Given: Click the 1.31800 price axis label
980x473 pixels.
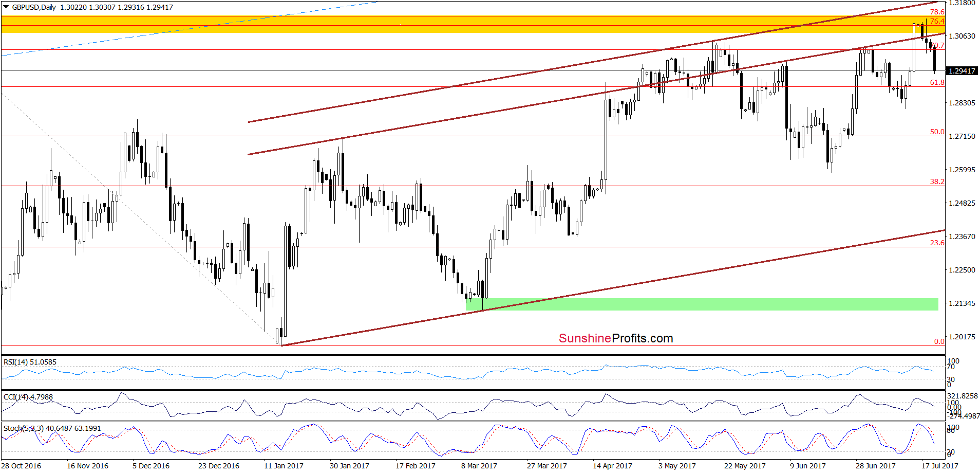Looking at the screenshot, I should click(962, 3).
